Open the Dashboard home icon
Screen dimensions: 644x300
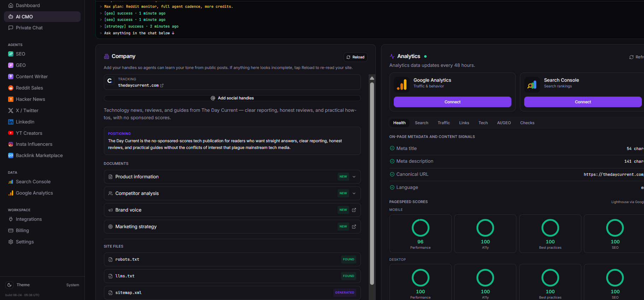point(11,5)
